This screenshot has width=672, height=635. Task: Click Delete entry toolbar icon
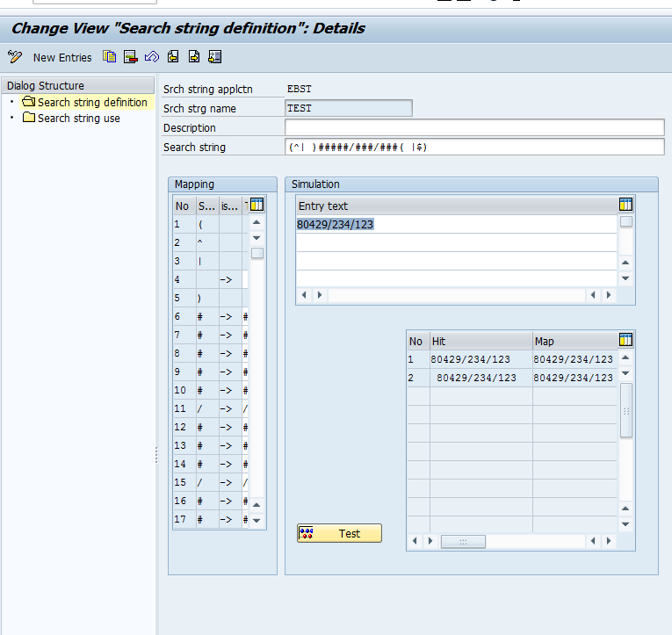[x=130, y=56]
